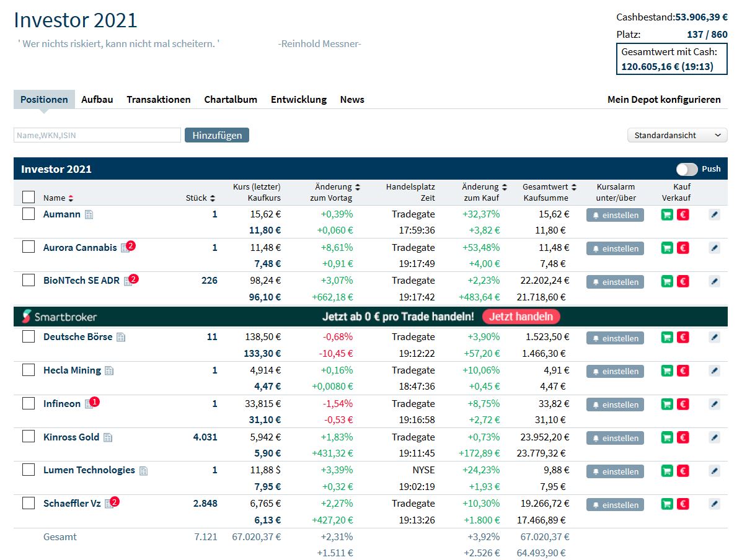Viewport: 742px width, 560px height.
Task: Open the Standardansicht dropdown
Action: point(677,135)
